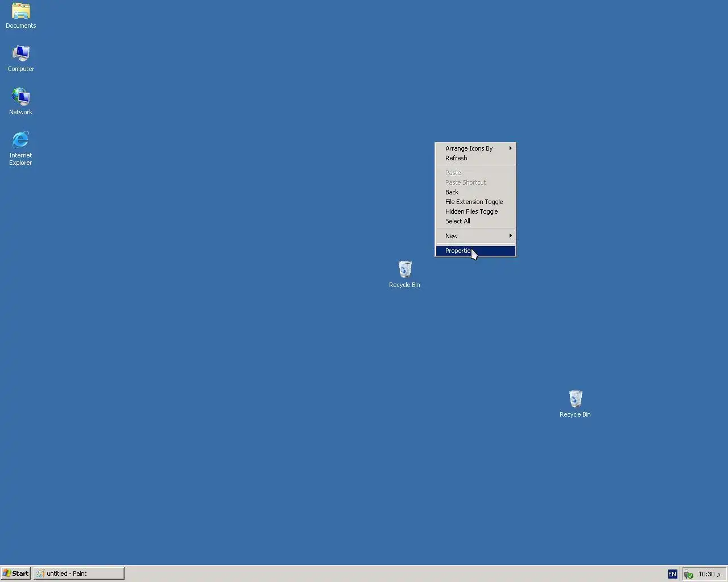The height and width of the screenshot is (582, 728).
Task: Click the Safely Remove Hardware tray icon
Action: [688, 574]
